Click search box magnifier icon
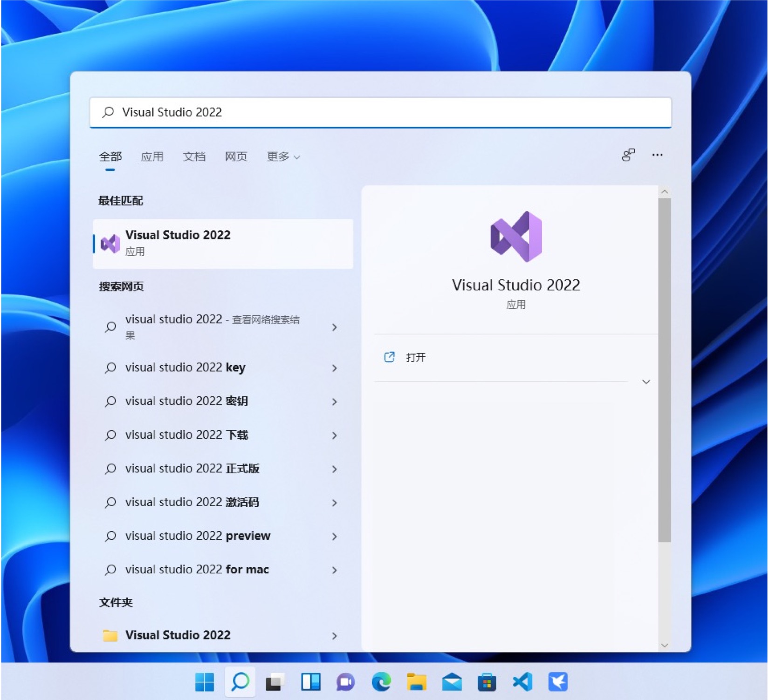 [x=108, y=112]
